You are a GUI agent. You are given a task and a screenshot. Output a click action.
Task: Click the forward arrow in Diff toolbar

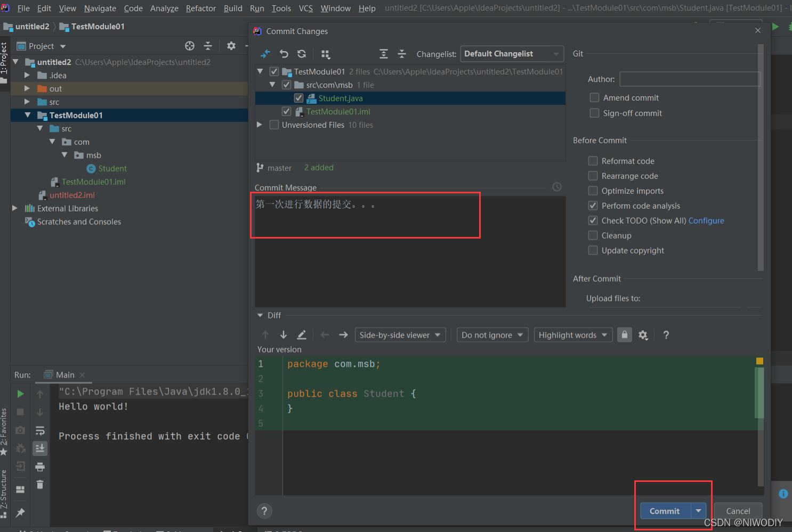[343, 334]
